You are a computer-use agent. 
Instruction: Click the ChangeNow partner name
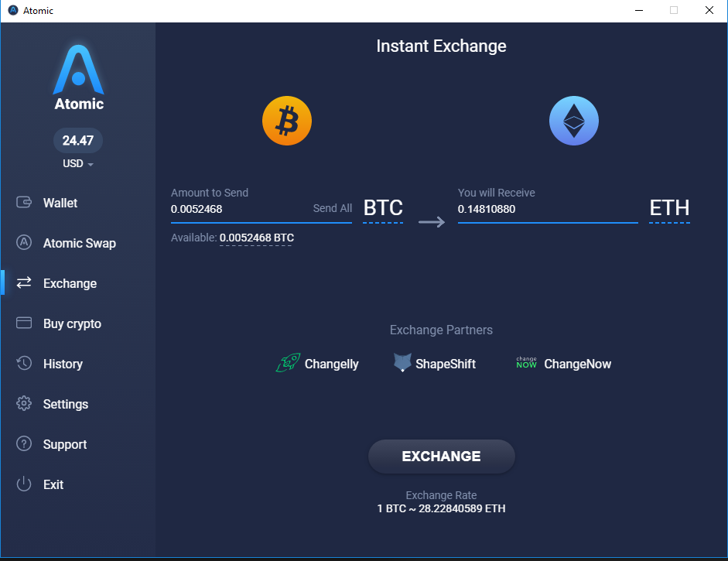pos(578,364)
